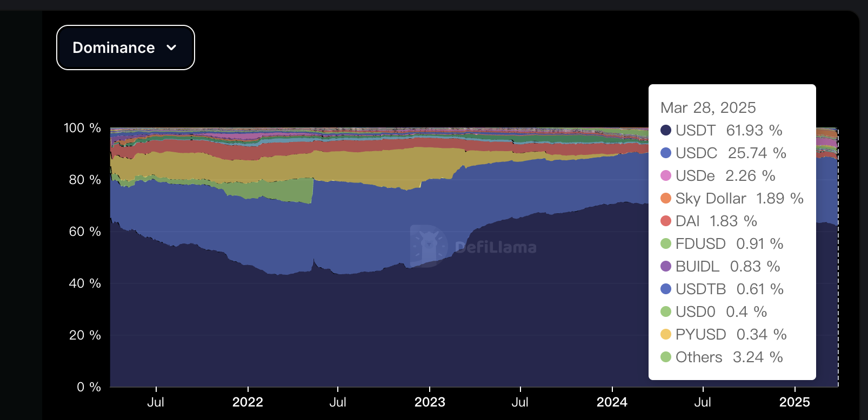
Task: Click the USDT dark navy legend dot
Action: [x=666, y=130]
